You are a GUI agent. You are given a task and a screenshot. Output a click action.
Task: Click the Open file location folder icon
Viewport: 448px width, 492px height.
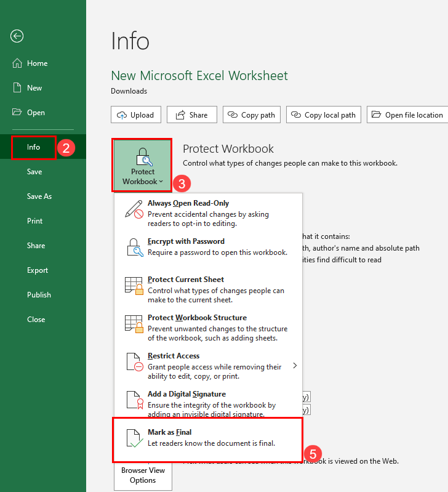[x=376, y=114]
